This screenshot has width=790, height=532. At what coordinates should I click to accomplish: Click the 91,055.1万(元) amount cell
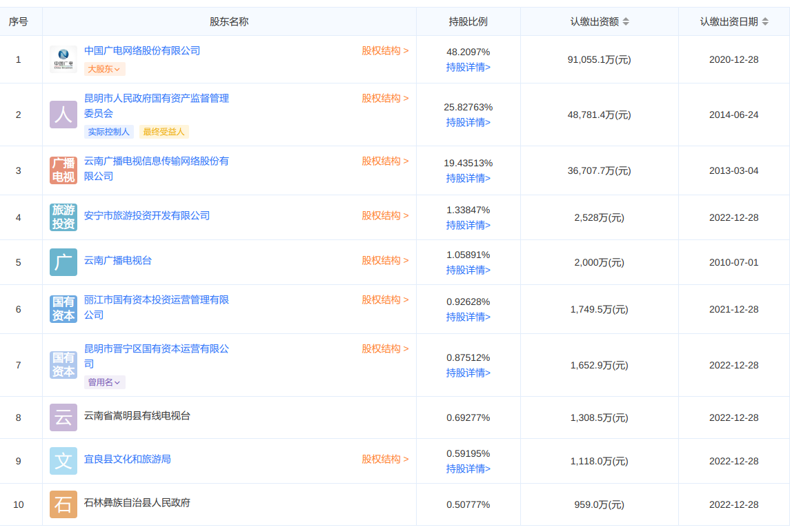pos(599,59)
